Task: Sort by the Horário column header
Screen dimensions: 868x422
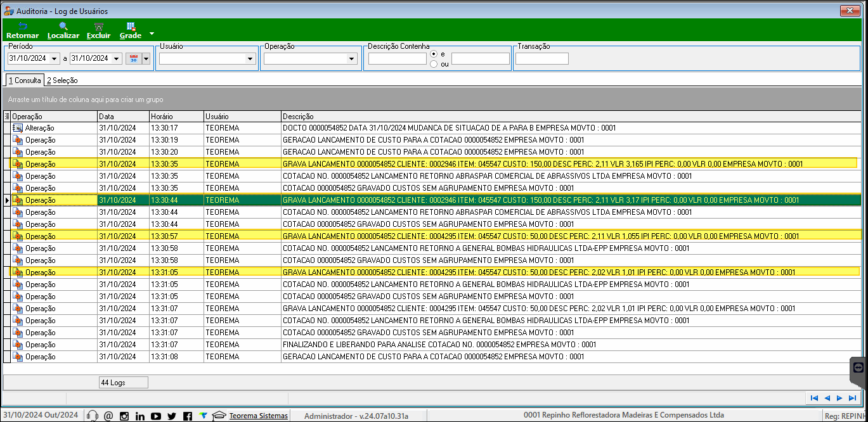Action: [x=176, y=117]
